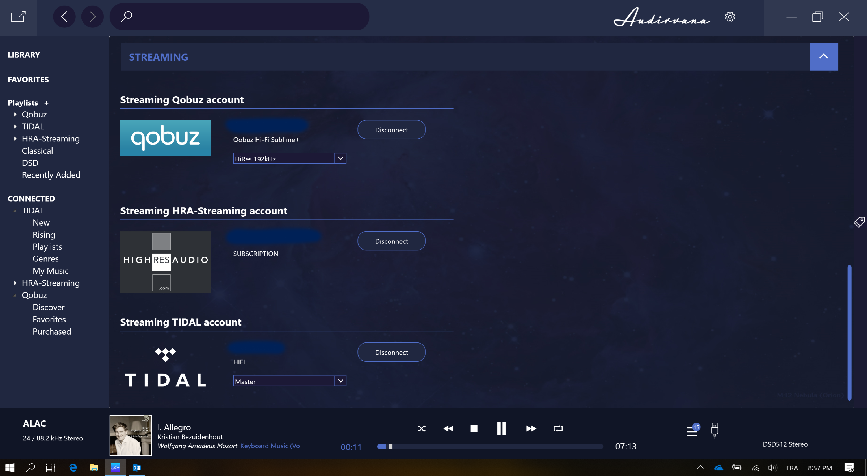Screen dimensions: 868x476
Task: Skip to the next track
Action: (x=531, y=429)
